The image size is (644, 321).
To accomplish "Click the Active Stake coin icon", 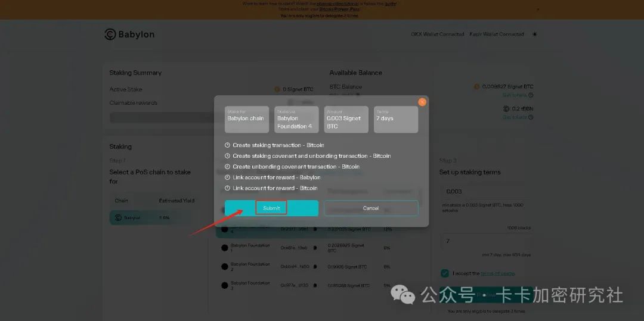I will 277,89.
